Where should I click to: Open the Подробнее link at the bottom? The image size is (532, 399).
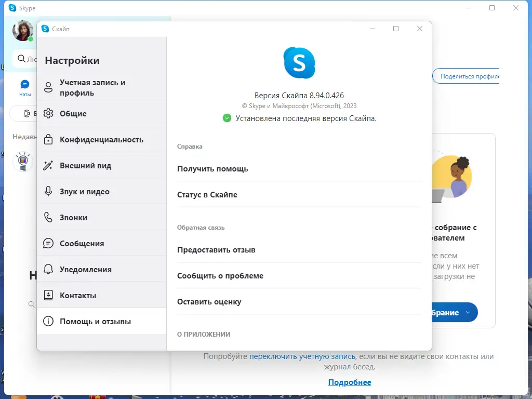(350, 382)
